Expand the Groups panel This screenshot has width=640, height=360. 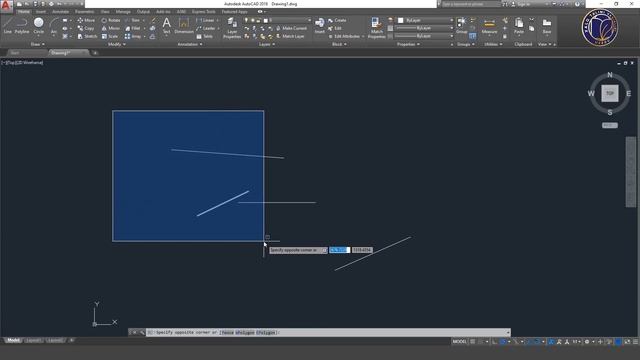pos(465,44)
